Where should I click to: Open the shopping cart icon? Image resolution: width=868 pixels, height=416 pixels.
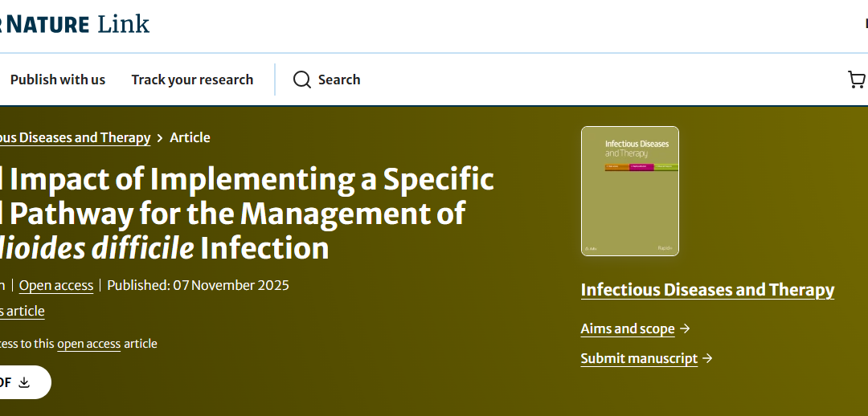[x=857, y=80]
